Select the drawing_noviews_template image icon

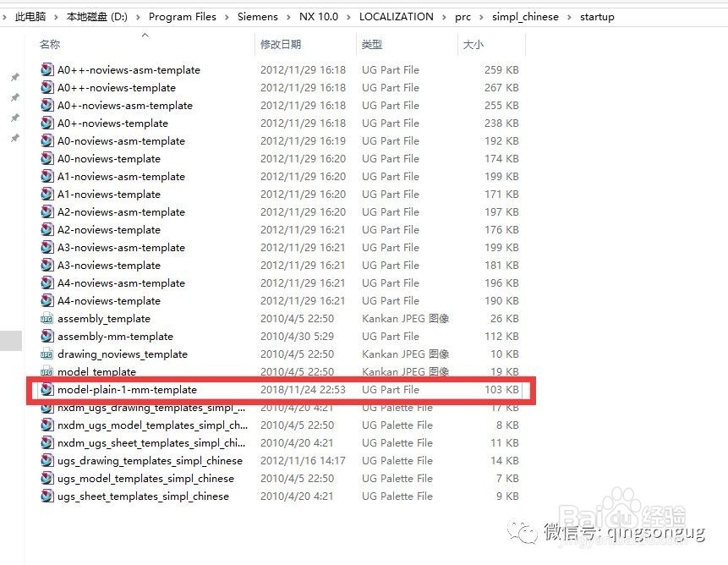click(x=48, y=354)
